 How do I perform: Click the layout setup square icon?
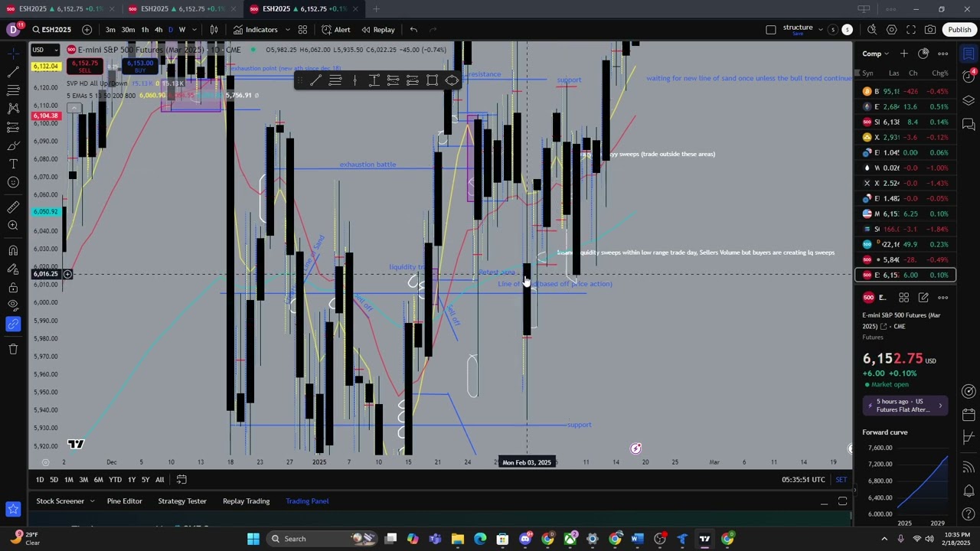[x=771, y=30]
